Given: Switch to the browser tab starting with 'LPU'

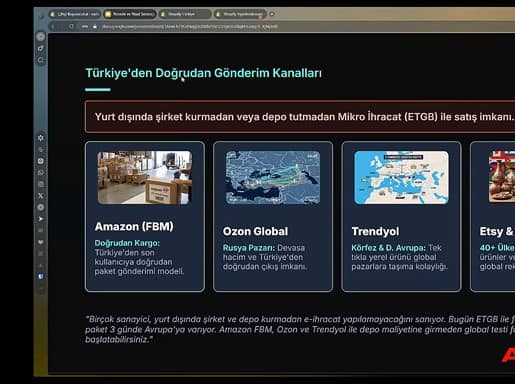Looking at the screenshot, I should pyautogui.click(x=75, y=14).
